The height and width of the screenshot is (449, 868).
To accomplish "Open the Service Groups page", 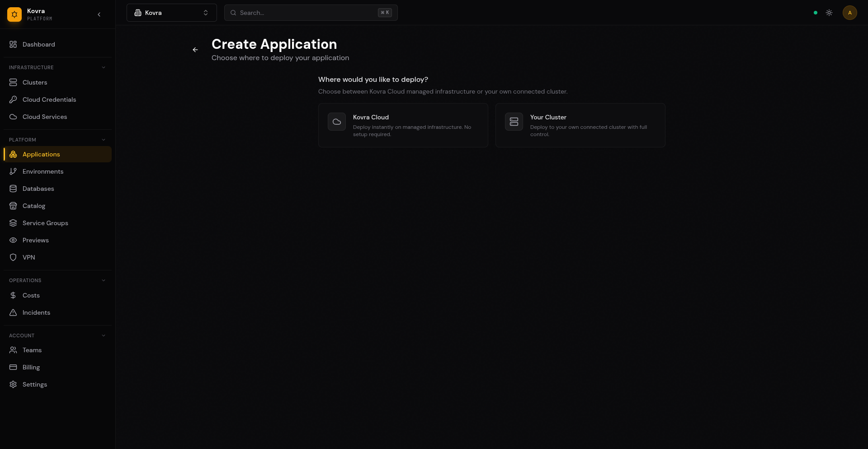I will (x=57, y=223).
